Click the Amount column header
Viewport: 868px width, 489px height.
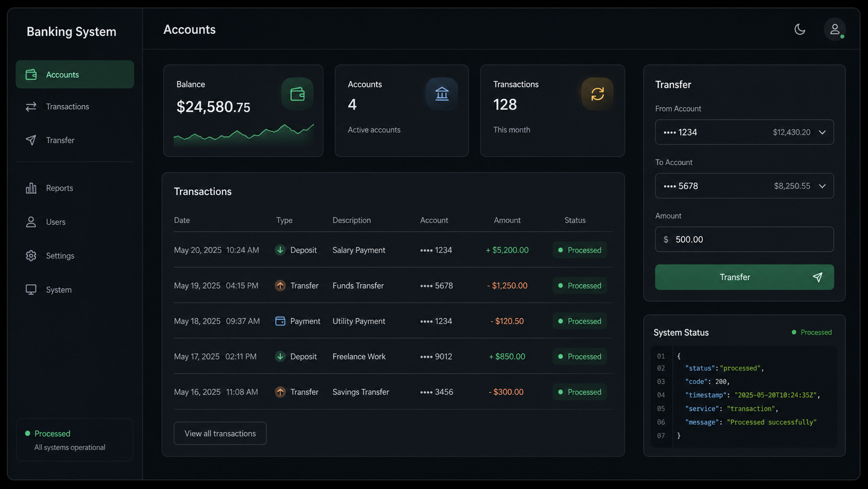coord(507,220)
